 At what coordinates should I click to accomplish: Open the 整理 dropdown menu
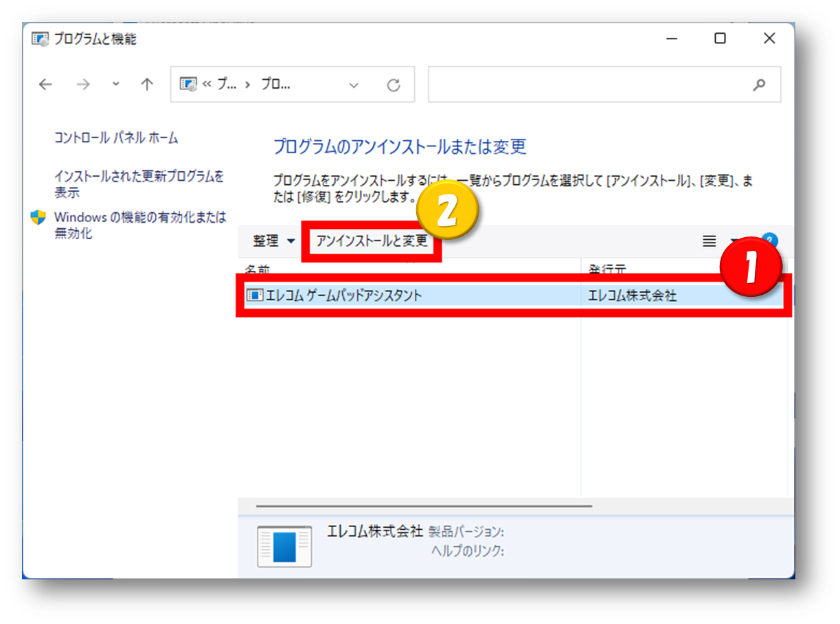click(x=273, y=241)
